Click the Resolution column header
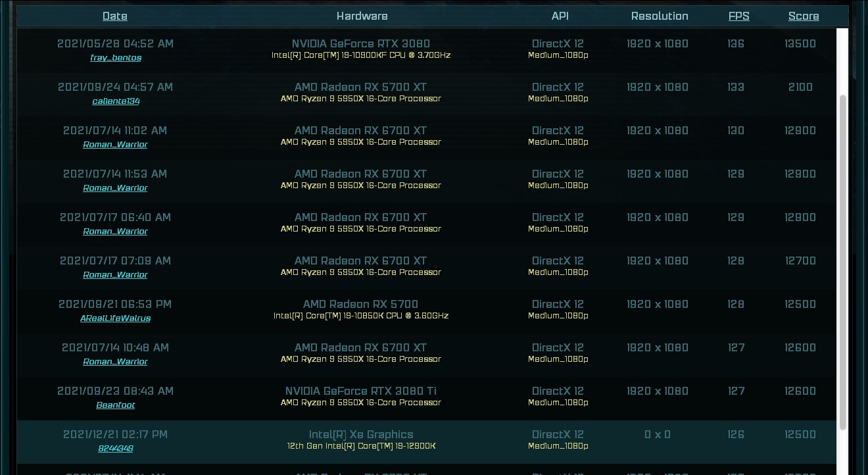 click(660, 16)
